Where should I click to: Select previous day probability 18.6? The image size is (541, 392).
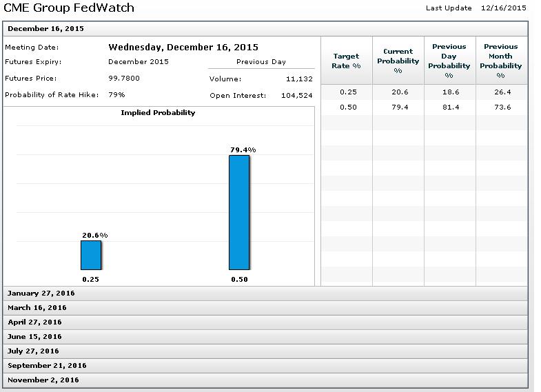451,92
